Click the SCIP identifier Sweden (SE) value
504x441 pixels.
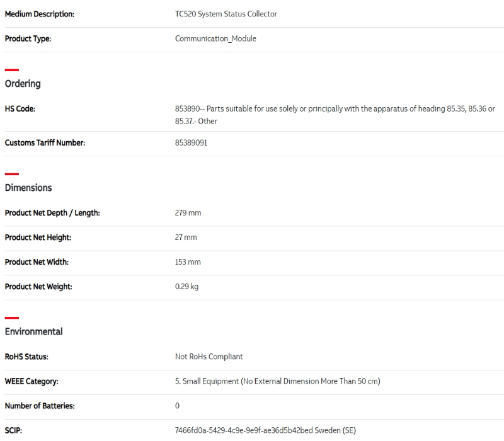(265, 430)
